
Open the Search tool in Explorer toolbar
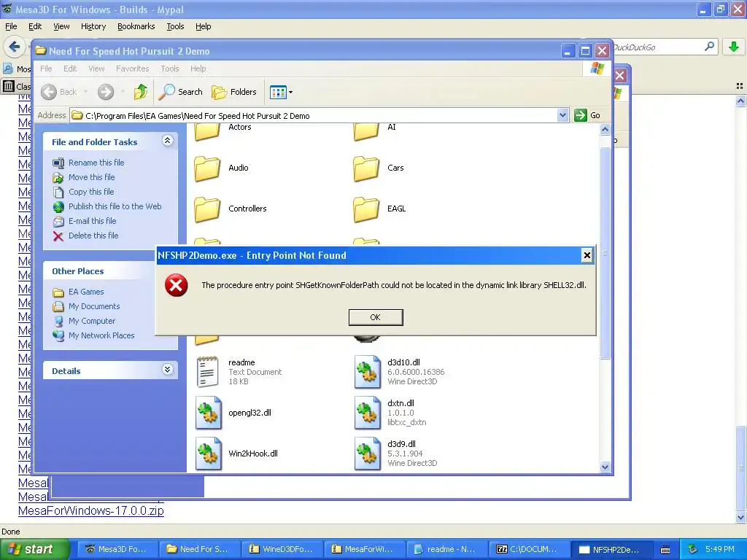[181, 92]
